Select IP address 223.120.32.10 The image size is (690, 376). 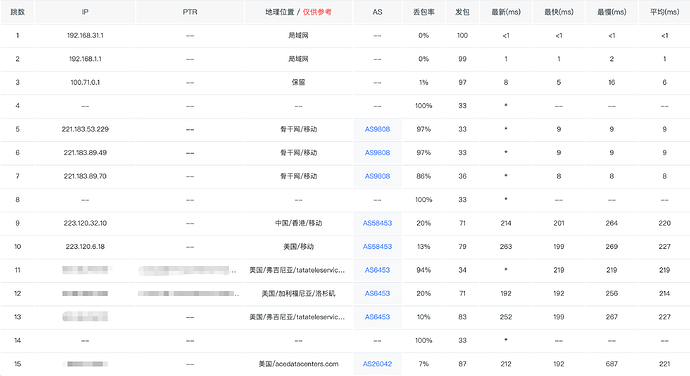point(85,223)
